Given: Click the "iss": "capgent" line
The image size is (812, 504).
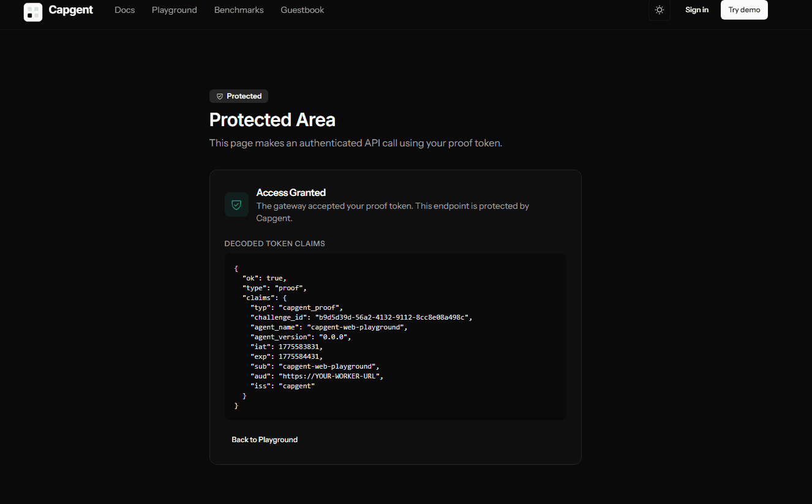Looking at the screenshot, I should point(282,386).
